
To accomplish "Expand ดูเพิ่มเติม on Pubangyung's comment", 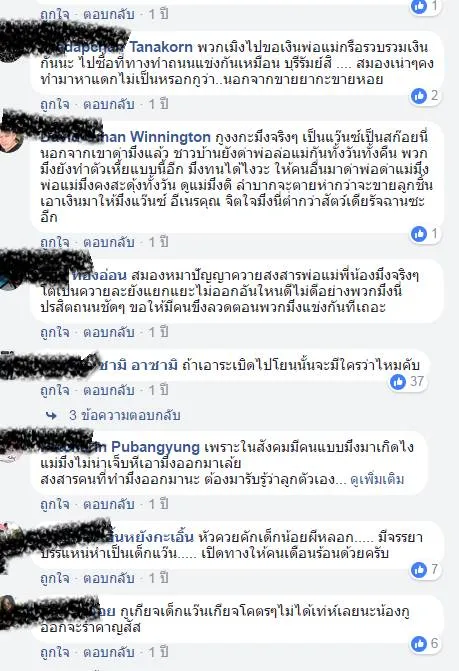I will [377, 479].
